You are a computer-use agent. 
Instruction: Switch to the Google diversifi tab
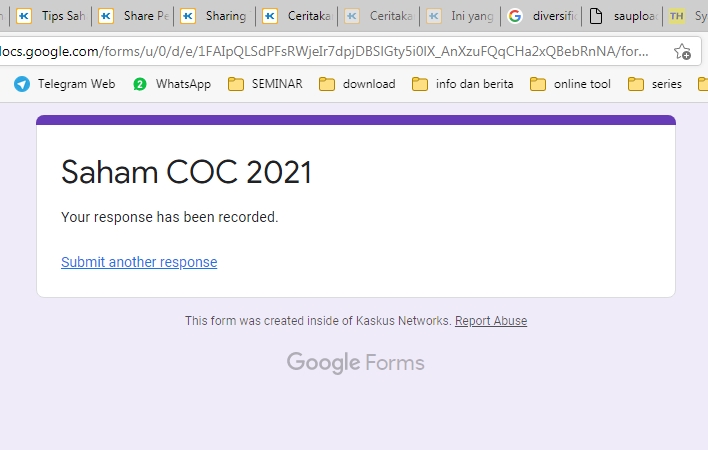[542, 16]
